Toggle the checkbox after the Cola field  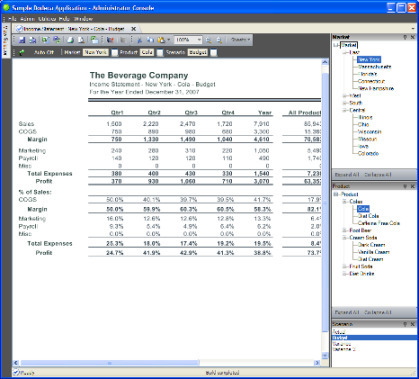click(160, 53)
